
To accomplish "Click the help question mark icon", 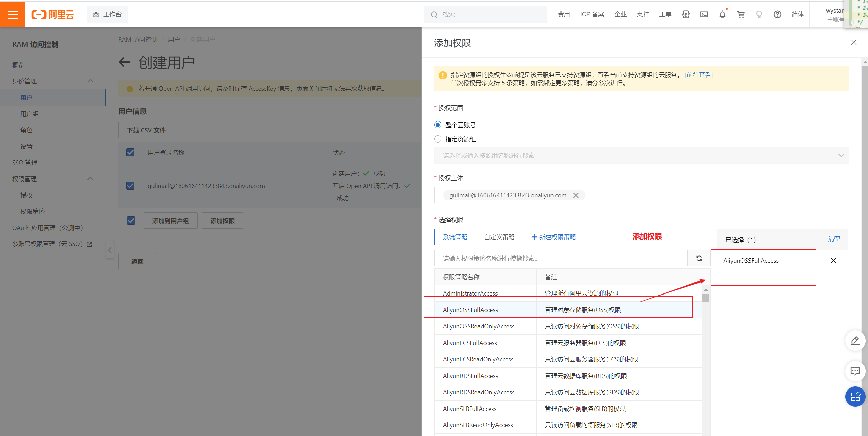I will (777, 14).
